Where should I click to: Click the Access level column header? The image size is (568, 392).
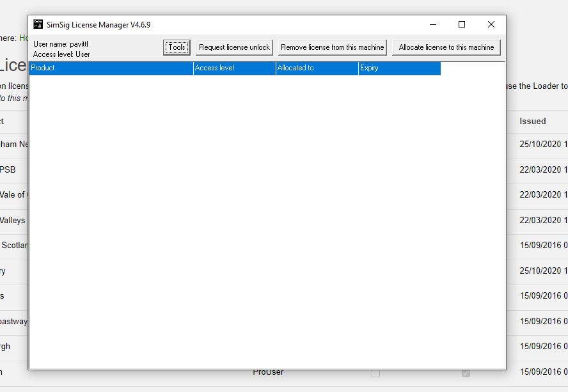[235, 68]
